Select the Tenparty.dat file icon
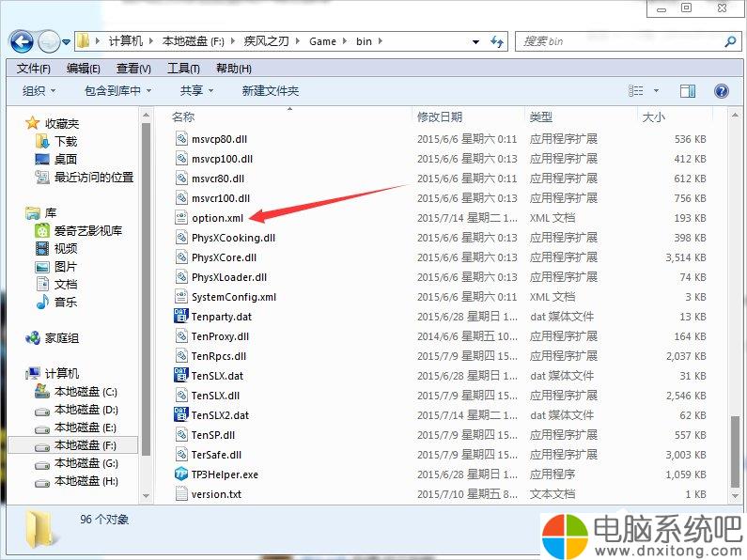Image resolution: width=747 pixels, height=560 pixels. click(x=181, y=317)
